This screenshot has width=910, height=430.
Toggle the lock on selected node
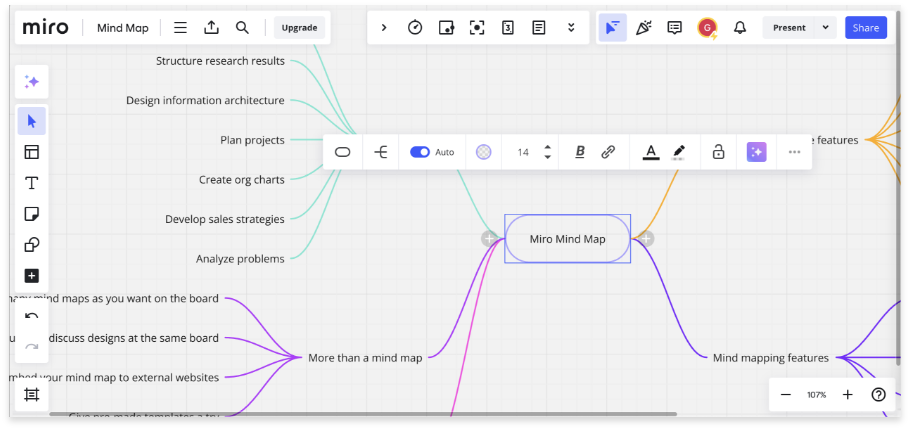(x=718, y=152)
